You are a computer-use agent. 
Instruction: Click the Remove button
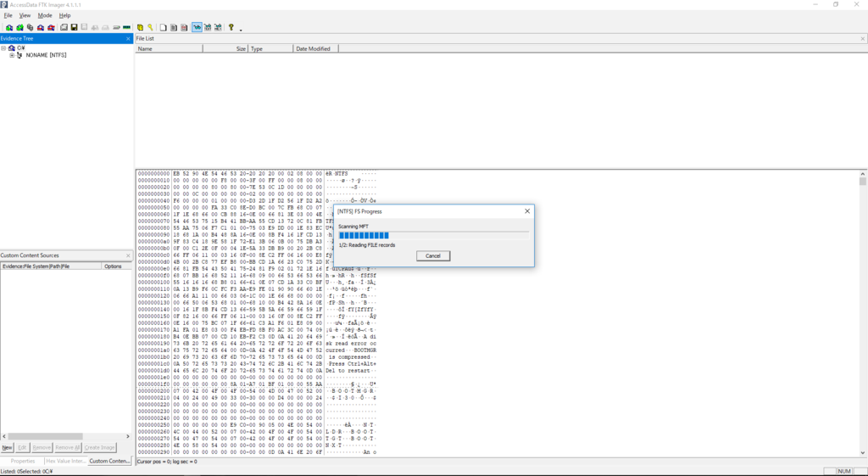(42, 448)
